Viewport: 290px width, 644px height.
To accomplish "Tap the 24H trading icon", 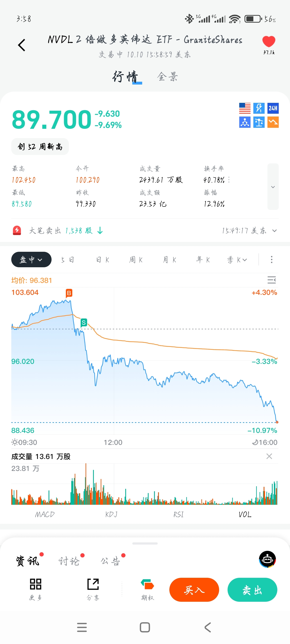I will (x=273, y=108).
